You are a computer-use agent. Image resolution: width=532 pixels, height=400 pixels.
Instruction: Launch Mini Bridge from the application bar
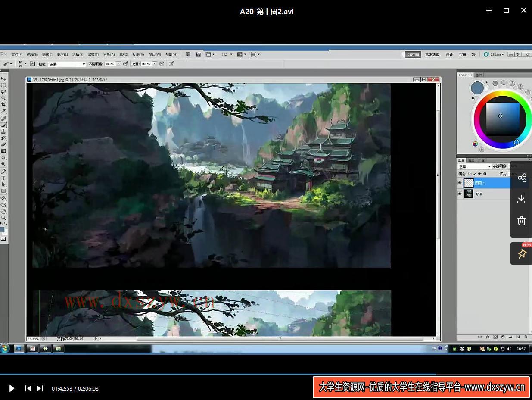tap(198, 54)
